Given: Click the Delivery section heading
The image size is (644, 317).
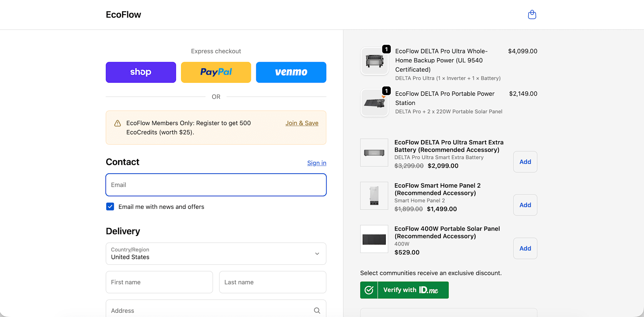Looking at the screenshot, I should [123, 231].
